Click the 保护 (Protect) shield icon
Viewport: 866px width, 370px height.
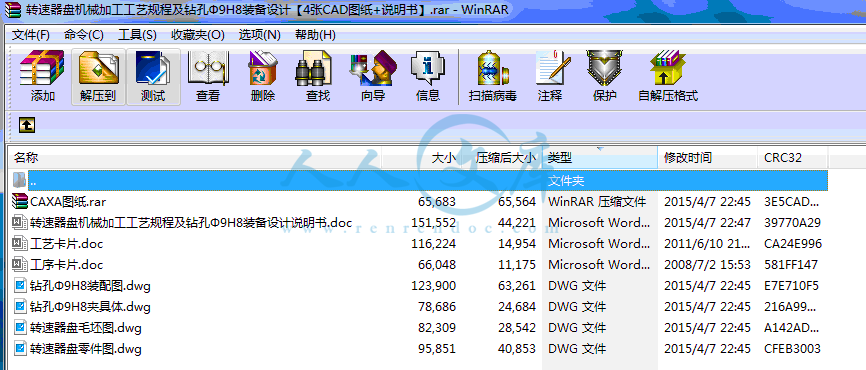click(605, 68)
